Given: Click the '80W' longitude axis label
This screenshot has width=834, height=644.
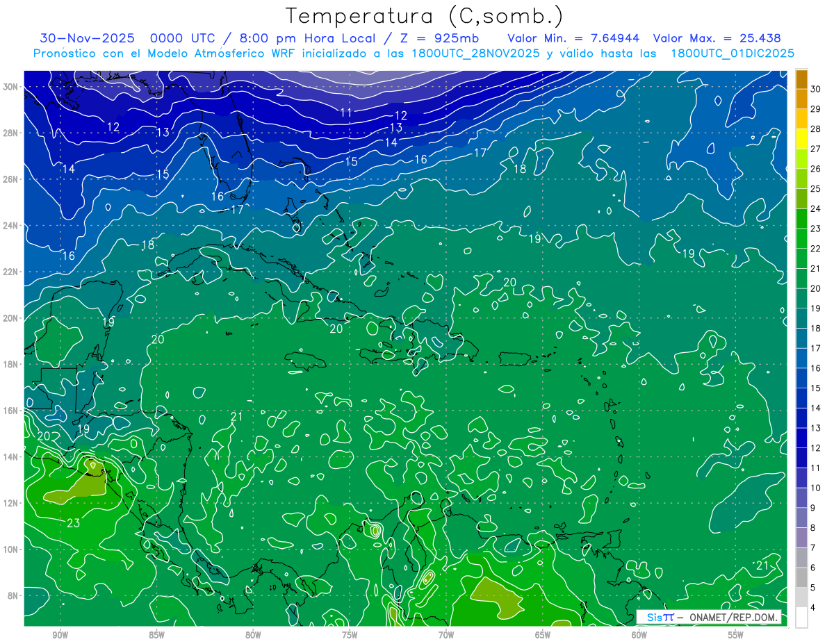Looking at the screenshot, I should 253,635.
